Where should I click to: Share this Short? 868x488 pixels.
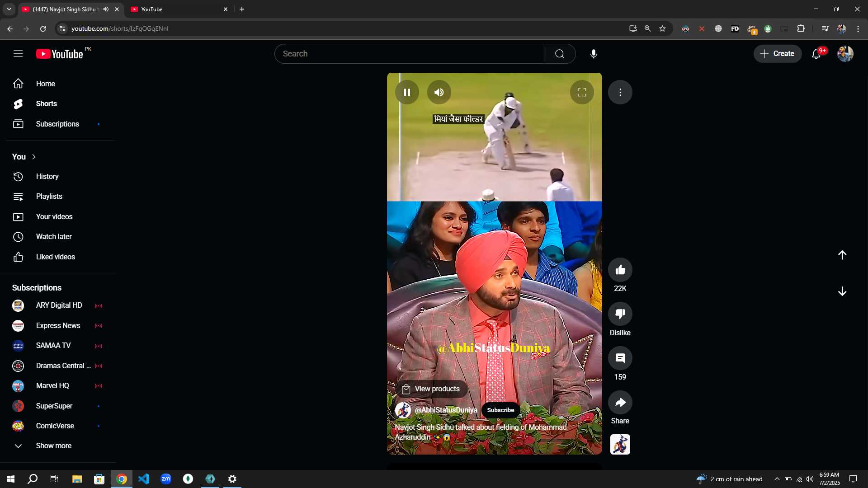620,402
